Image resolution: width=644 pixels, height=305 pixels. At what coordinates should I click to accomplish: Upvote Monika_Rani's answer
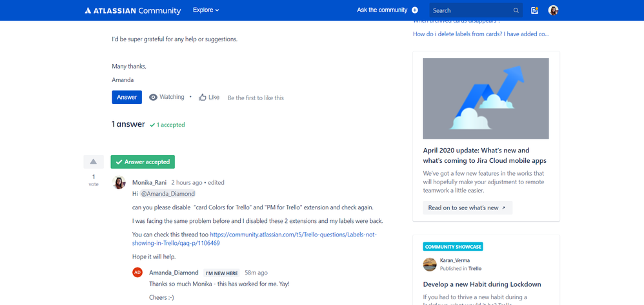[x=94, y=162]
